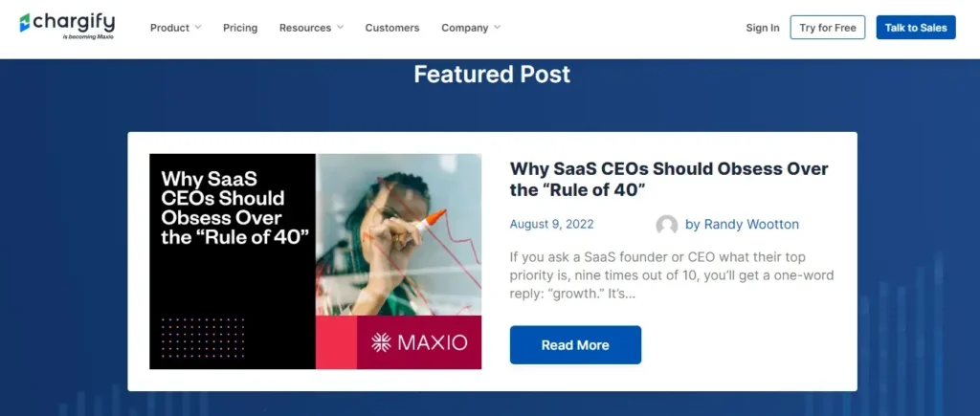The width and height of the screenshot is (980, 416).
Task: Click the Sign In link
Action: pos(763,28)
